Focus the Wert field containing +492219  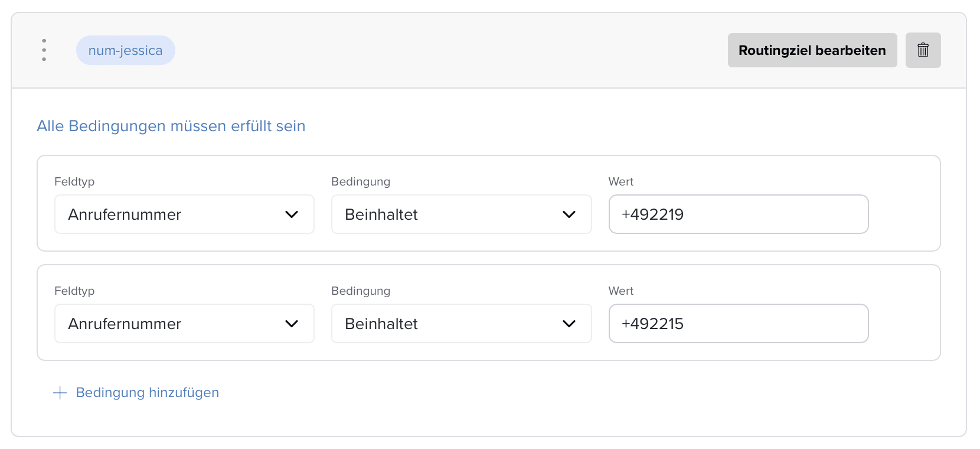tap(738, 214)
